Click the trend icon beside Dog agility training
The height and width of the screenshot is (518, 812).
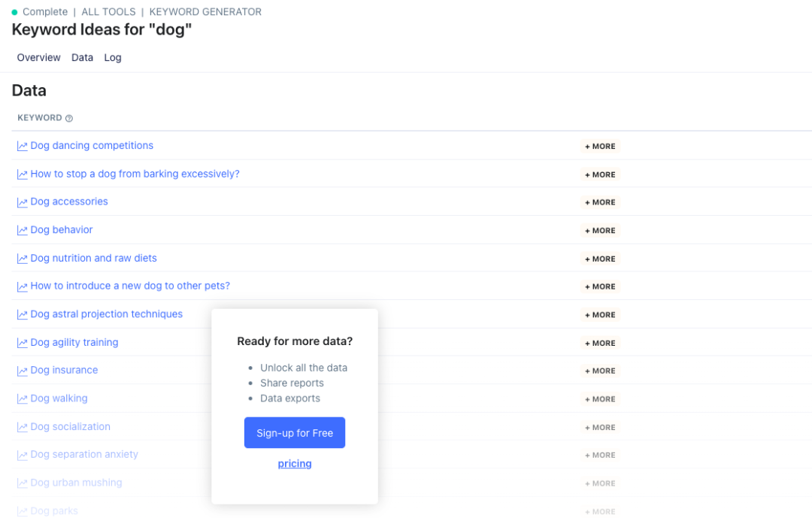[23, 343]
